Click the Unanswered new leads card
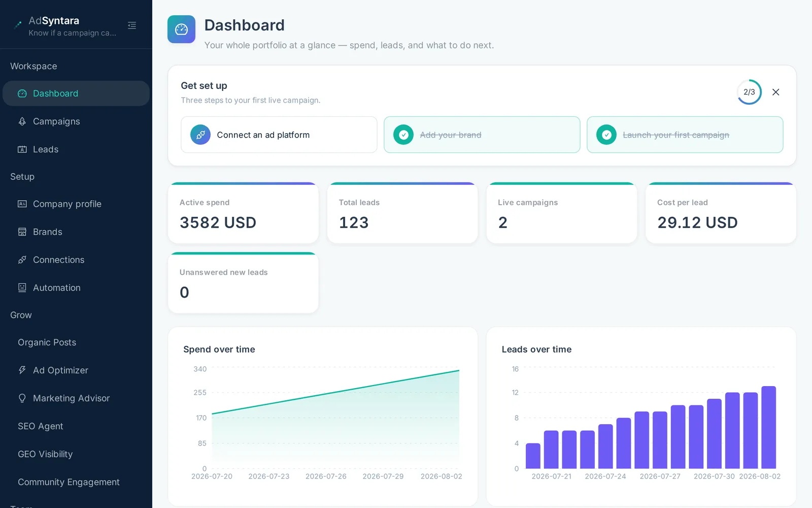Image resolution: width=812 pixels, height=508 pixels. coord(243,283)
